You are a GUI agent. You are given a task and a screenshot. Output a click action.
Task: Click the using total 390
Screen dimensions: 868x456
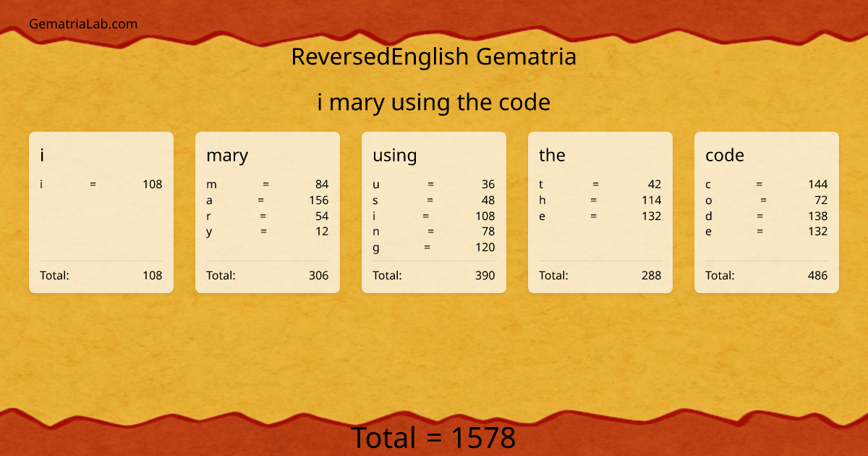click(485, 275)
